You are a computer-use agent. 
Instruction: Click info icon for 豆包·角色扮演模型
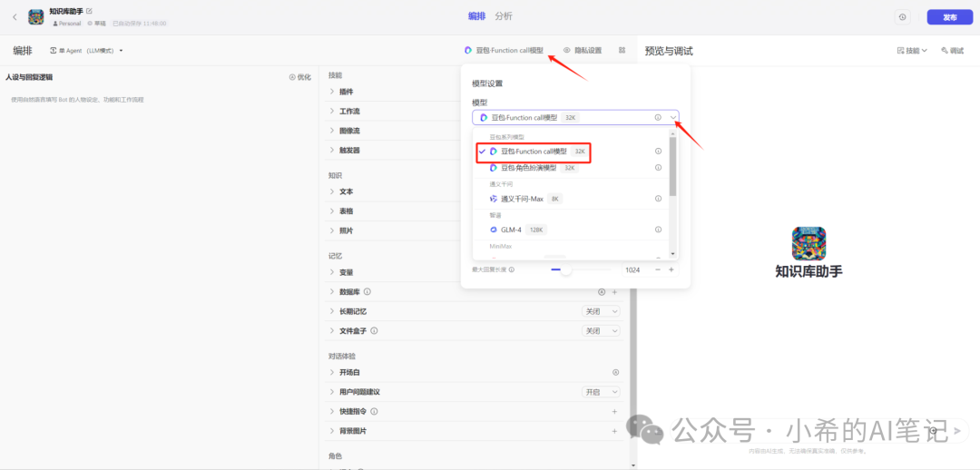(x=658, y=168)
